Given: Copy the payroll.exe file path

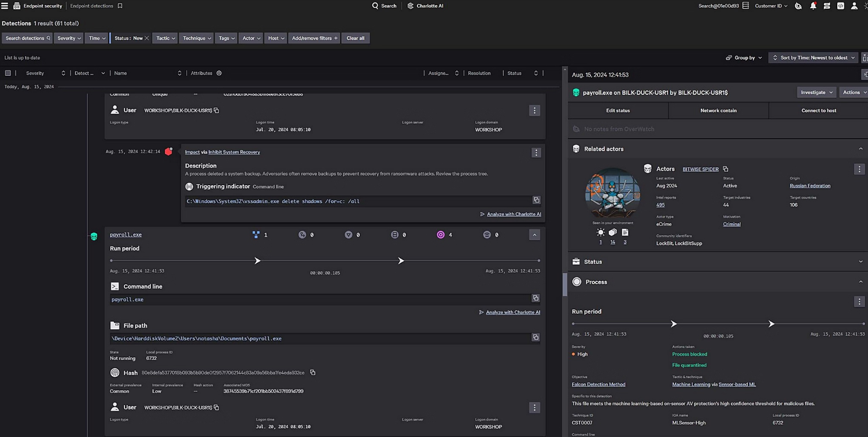Looking at the screenshot, I should [x=535, y=337].
